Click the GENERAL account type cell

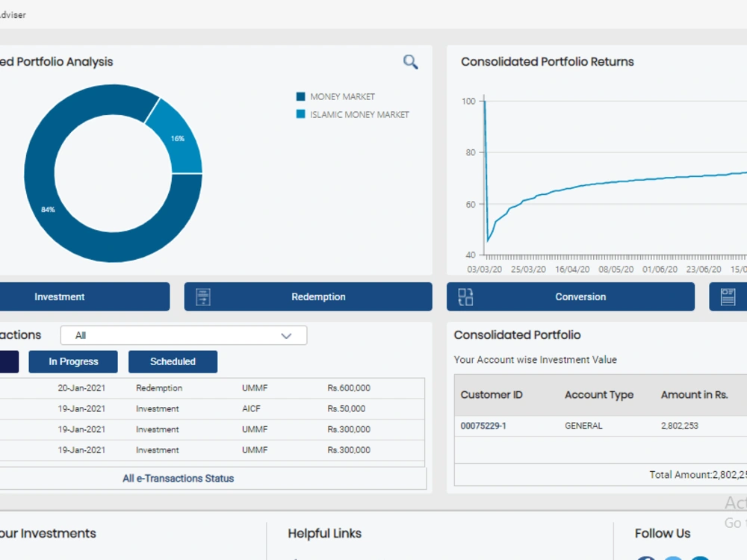point(583,426)
